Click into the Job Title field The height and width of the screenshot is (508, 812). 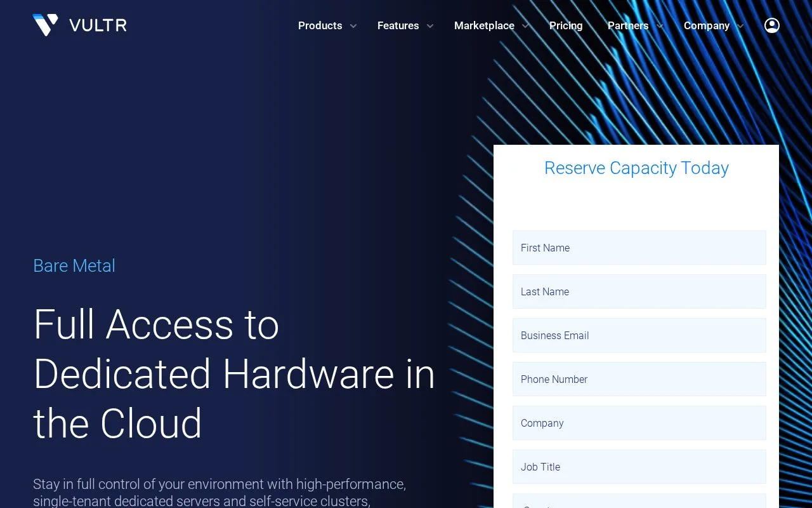point(639,467)
